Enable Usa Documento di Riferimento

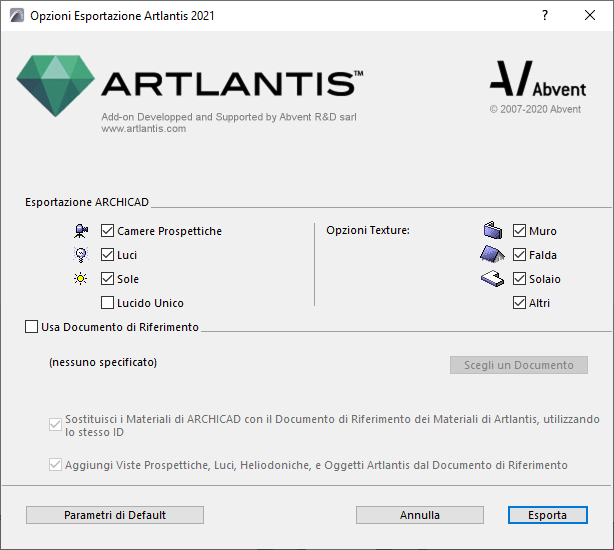pos(31,326)
